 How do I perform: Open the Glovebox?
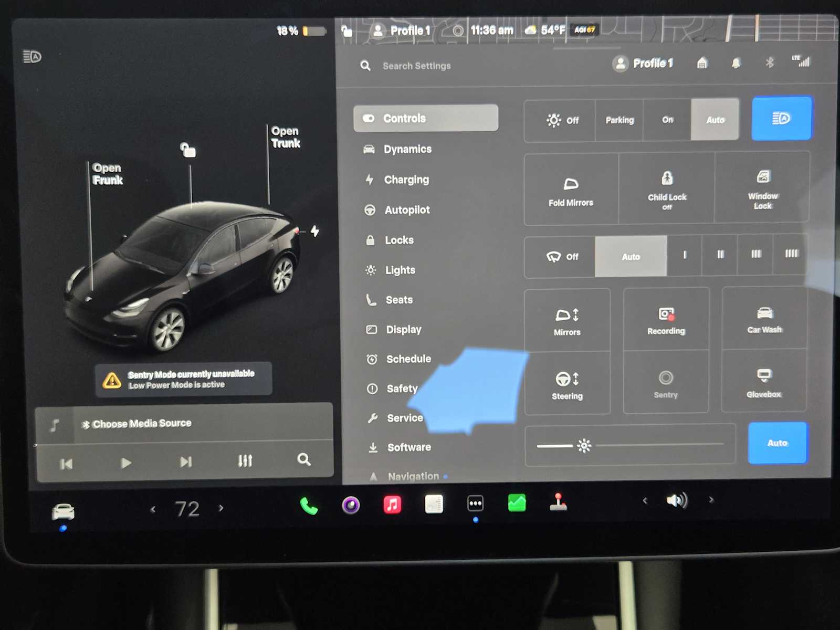tap(764, 382)
